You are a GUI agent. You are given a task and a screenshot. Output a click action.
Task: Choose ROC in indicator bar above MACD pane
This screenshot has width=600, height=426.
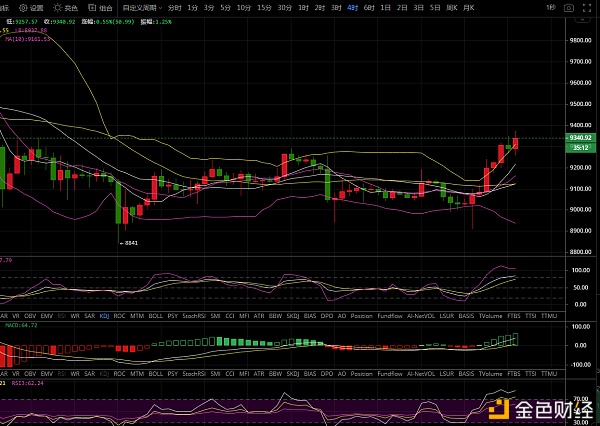click(x=119, y=316)
